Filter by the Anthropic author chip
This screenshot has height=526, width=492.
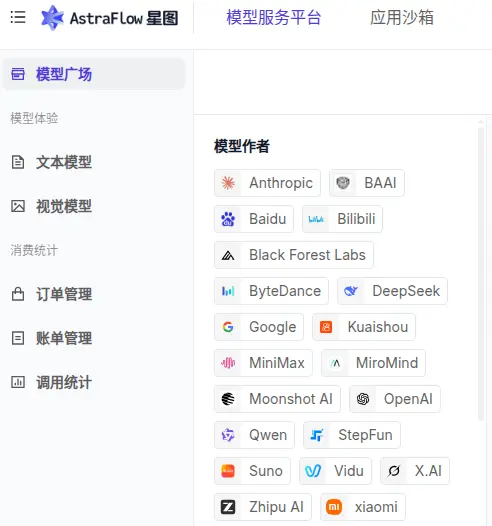tap(267, 183)
